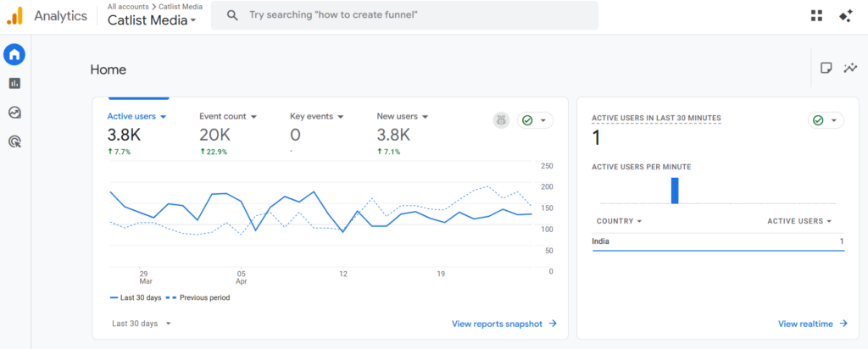Open the Advertising cursor-target sidebar icon

coord(14,142)
